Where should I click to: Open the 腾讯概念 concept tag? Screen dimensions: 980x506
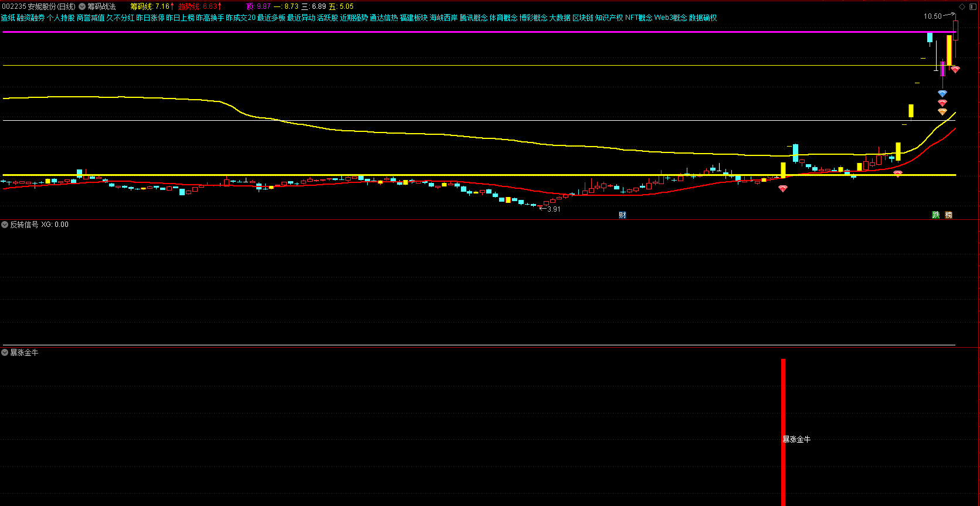[474, 18]
